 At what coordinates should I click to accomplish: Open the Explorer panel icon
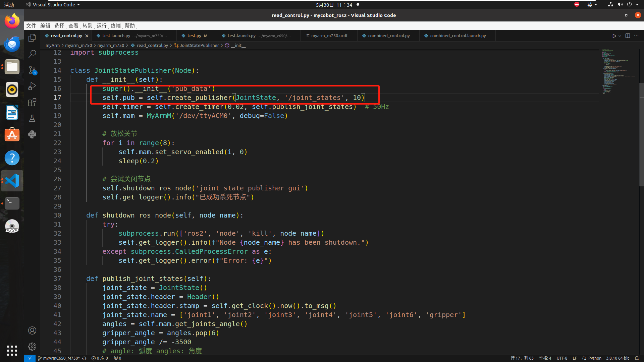(32, 38)
